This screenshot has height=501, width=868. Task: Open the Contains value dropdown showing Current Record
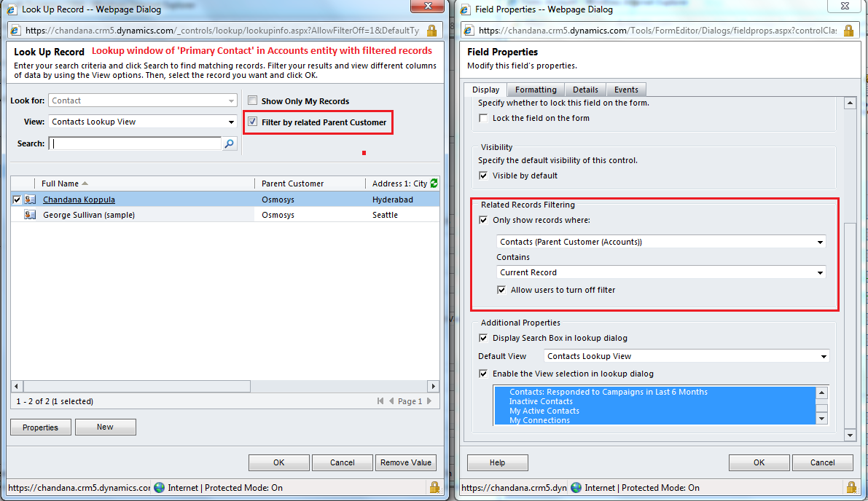(821, 272)
